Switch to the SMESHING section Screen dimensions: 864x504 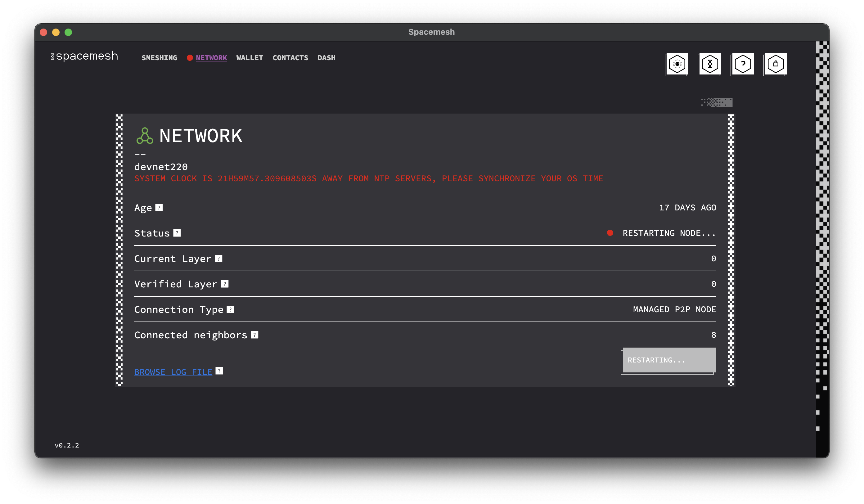[x=159, y=58]
